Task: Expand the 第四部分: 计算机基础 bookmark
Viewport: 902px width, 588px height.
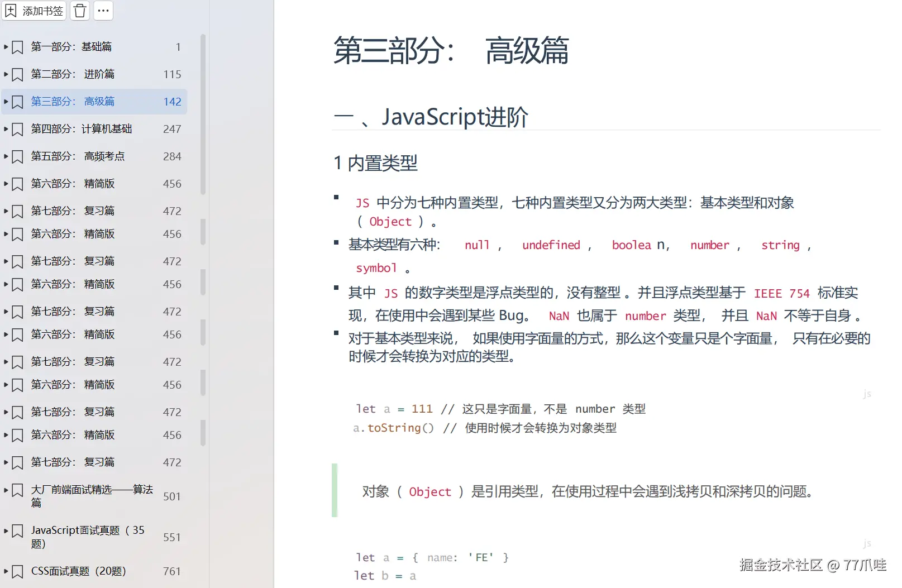Action: 6,129
